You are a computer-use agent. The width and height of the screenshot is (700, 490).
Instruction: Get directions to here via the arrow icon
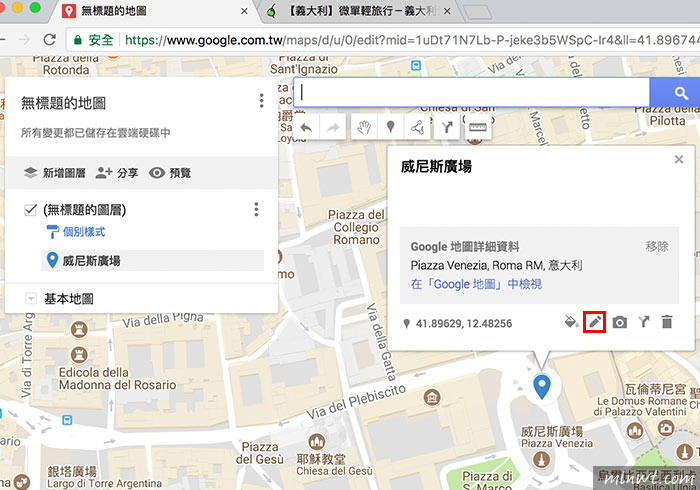pyautogui.click(x=643, y=322)
